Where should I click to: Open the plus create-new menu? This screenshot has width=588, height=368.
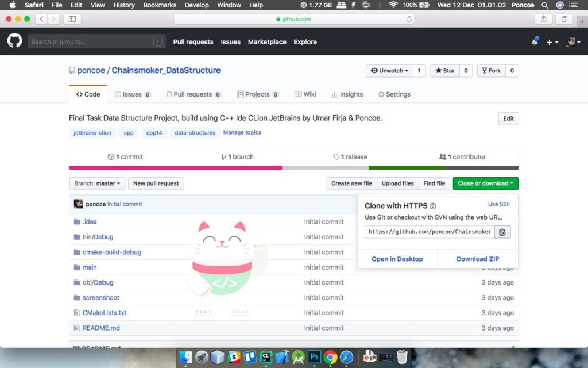click(x=552, y=42)
